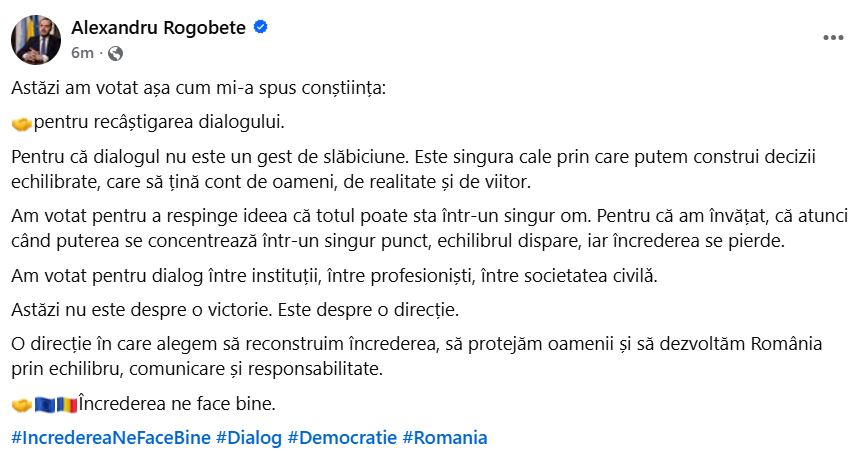Click the line 'Am votat pentru dialog între instituții'
Image resolution: width=865 pixels, height=451 pixels.
tap(334, 276)
